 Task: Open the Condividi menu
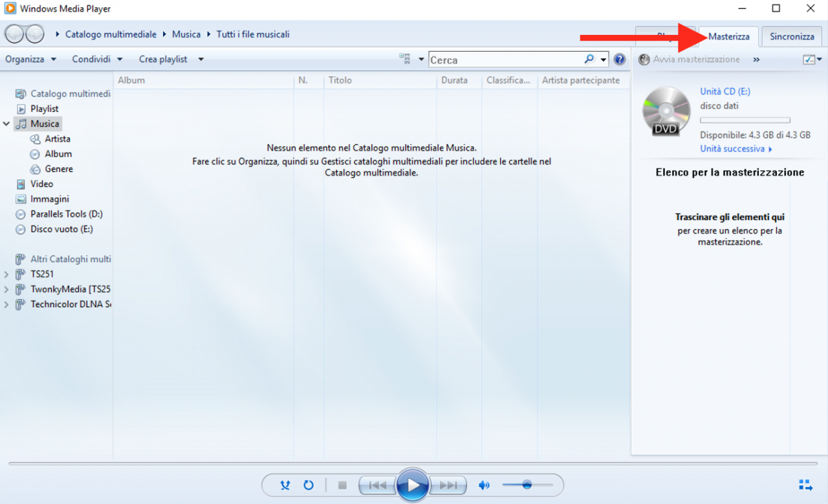coord(97,59)
